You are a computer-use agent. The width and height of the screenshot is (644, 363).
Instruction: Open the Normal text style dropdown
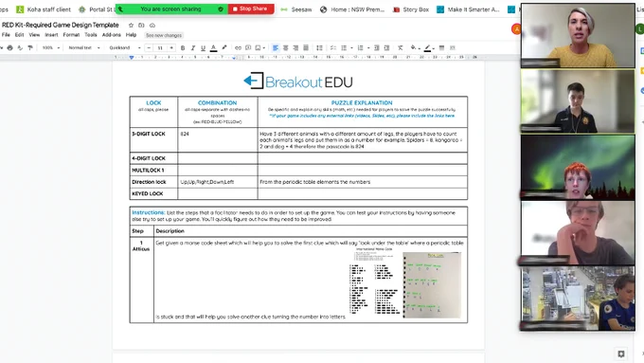click(84, 48)
